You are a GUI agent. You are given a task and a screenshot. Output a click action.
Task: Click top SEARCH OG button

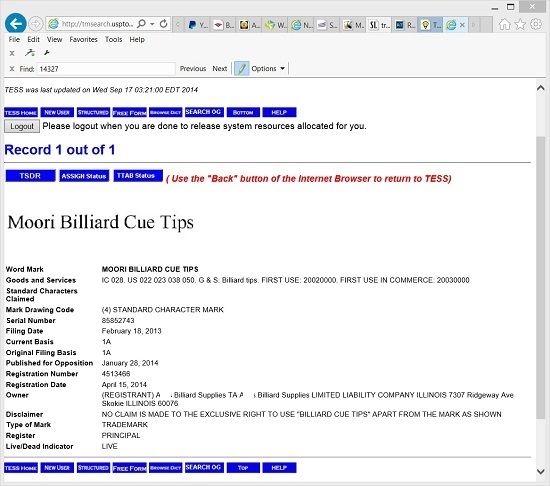tap(204, 112)
